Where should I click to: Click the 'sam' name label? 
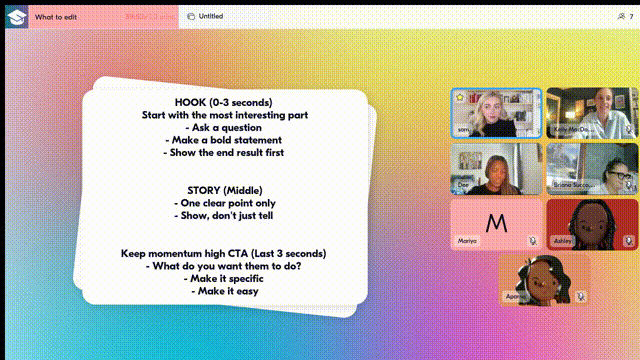[x=463, y=129]
